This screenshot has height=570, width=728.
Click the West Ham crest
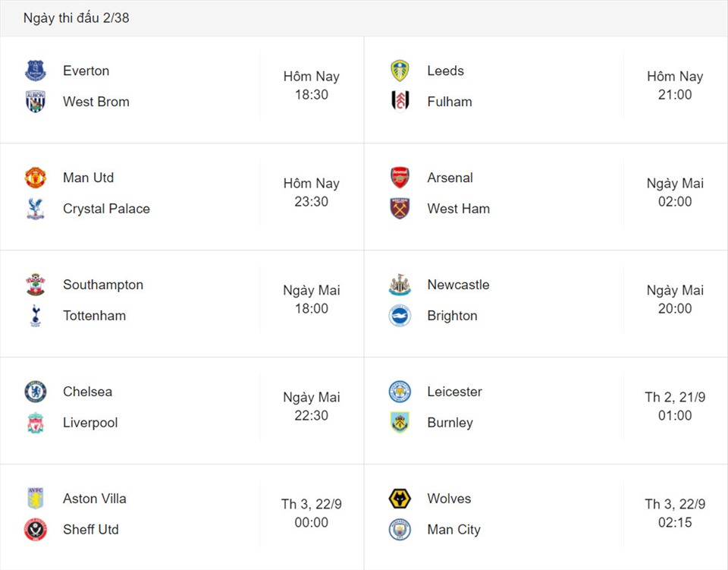[x=400, y=209]
